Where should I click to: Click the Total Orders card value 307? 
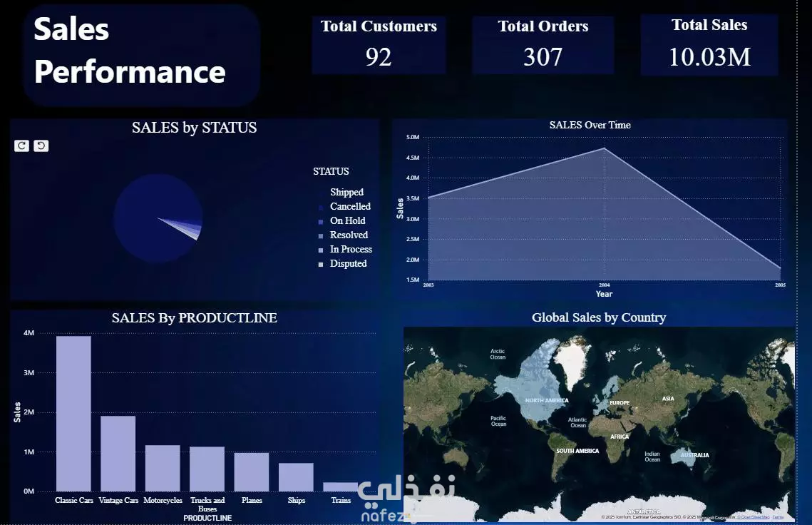tap(543, 57)
